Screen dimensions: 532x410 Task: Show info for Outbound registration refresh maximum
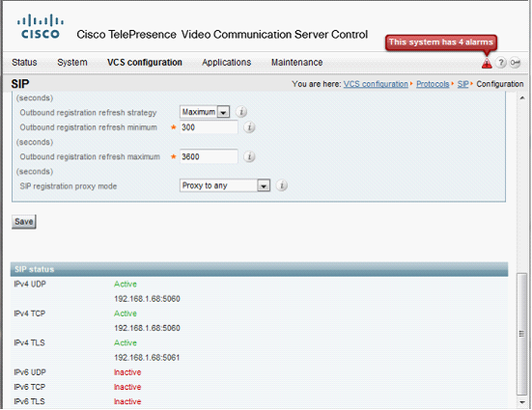(x=249, y=156)
